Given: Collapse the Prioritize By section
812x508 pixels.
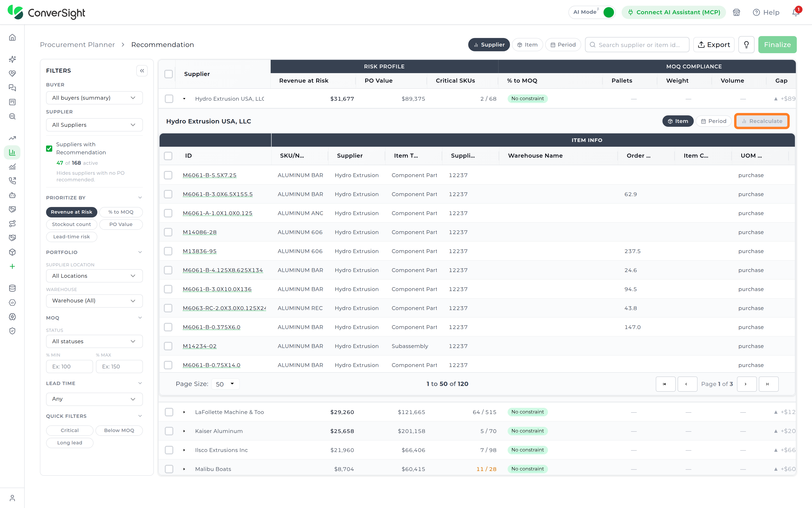Looking at the screenshot, I should 140,198.
